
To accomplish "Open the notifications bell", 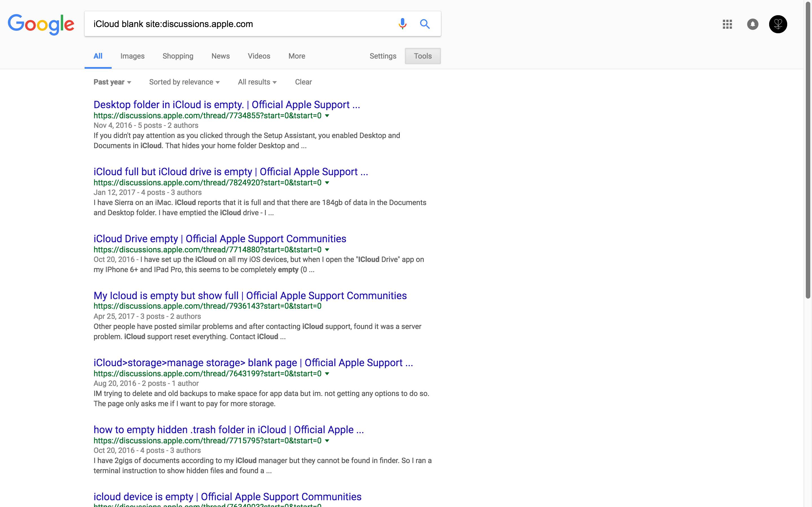I will click(753, 24).
